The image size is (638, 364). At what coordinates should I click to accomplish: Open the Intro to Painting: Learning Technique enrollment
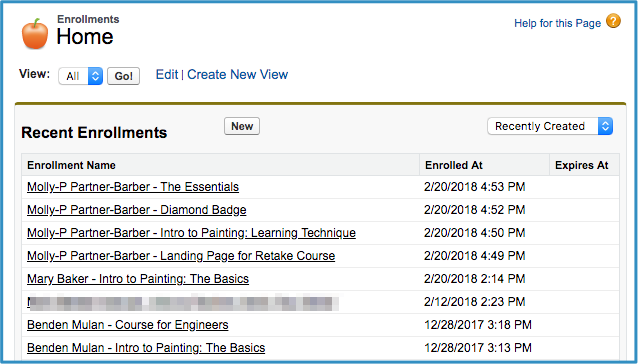click(x=192, y=233)
